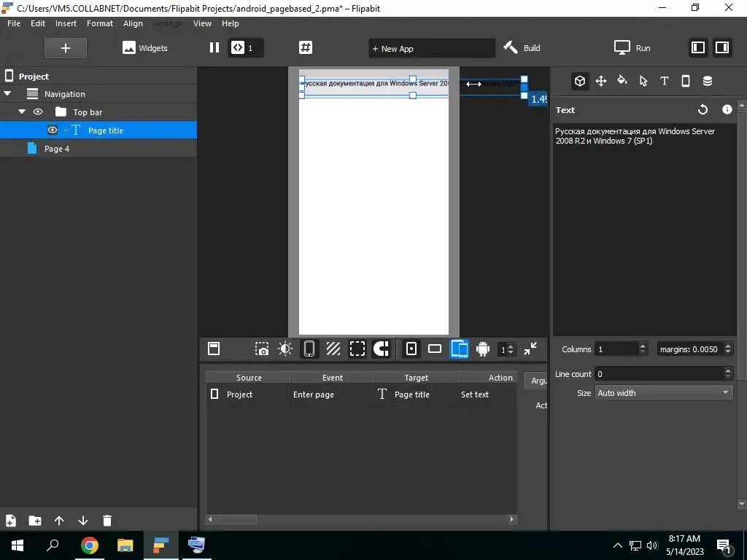Open the Size Auto width dropdown
The image size is (747, 560).
(664, 393)
